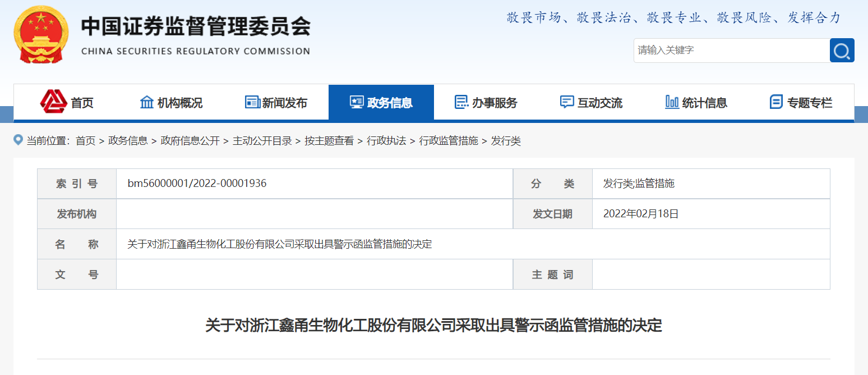Click 政府信息公开 breadcrumb link

(190, 141)
